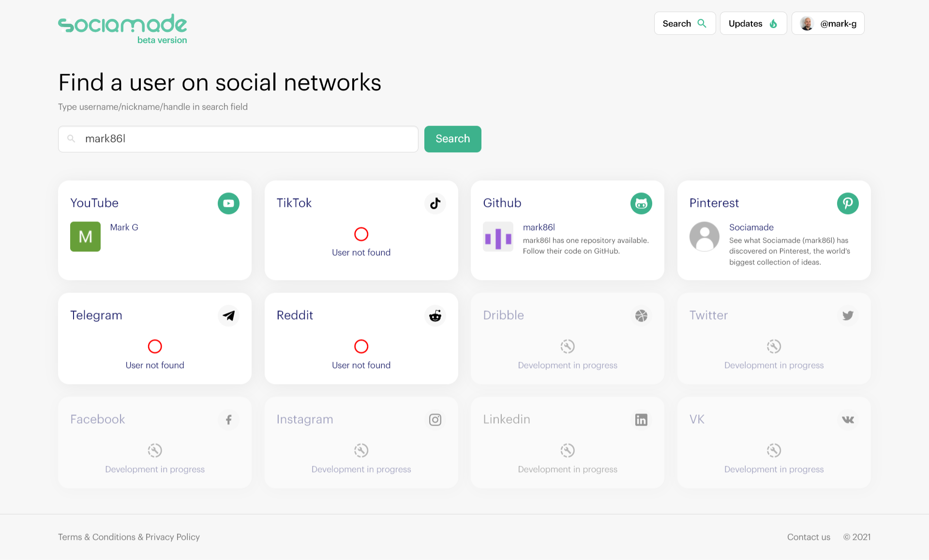Click the Instagram camera icon
This screenshot has width=929, height=560.
click(x=435, y=420)
